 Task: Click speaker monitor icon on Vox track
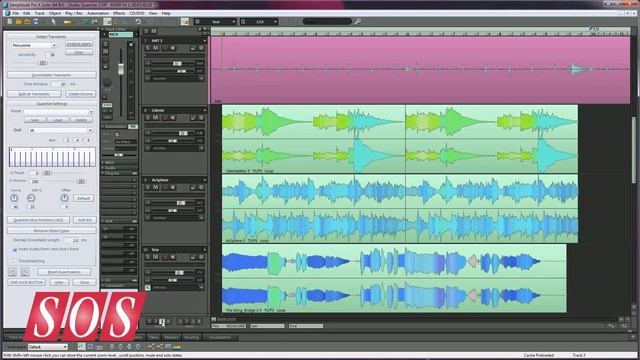point(173,257)
